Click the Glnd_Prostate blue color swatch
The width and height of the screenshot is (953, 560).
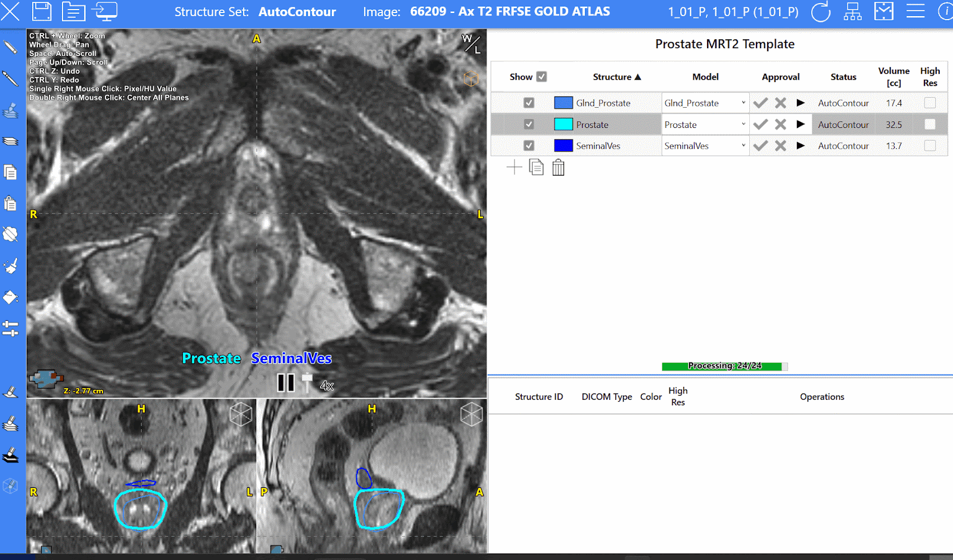tap(563, 103)
